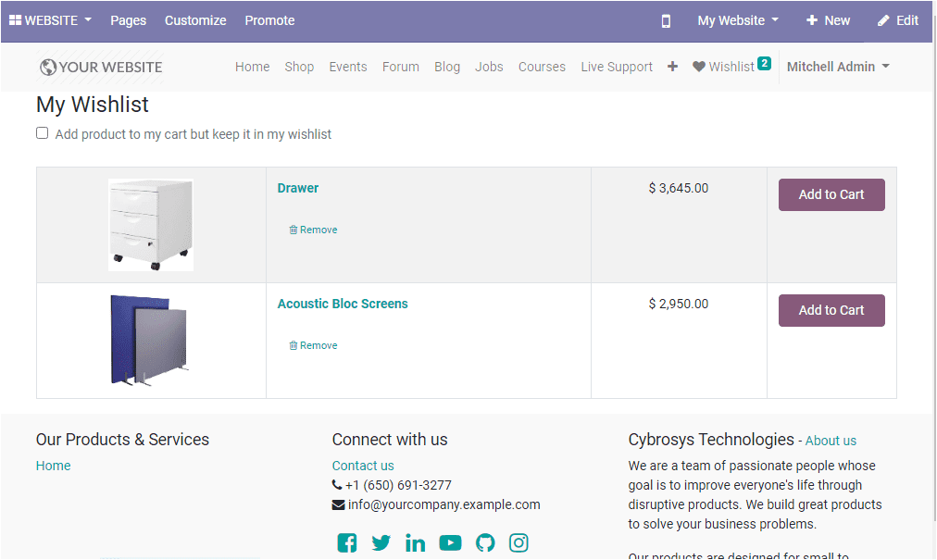
Task: Remove Acoustic Bloc Screens from wishlist
Action: click(313, 345)
